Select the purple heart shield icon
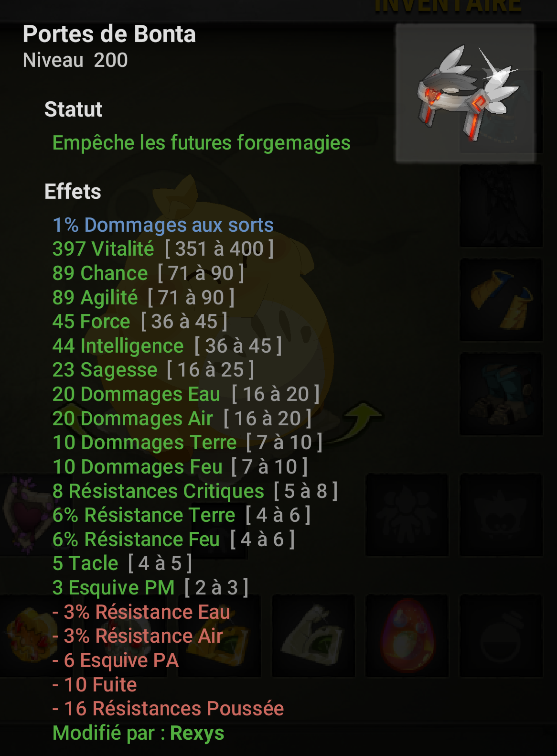This screenshot has width=557, height=756. tap(26, 515)
